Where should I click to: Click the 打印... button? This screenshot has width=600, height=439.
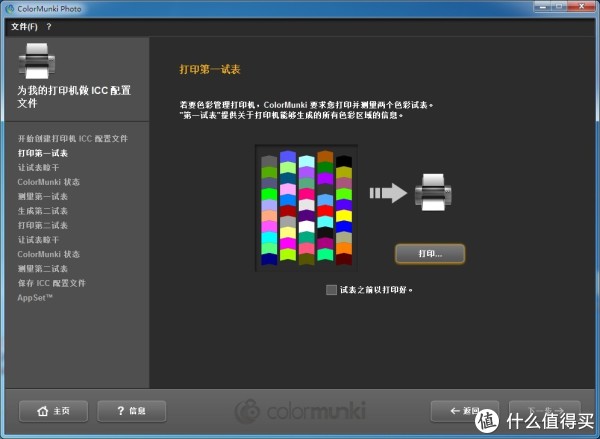[x=430, y=254]
